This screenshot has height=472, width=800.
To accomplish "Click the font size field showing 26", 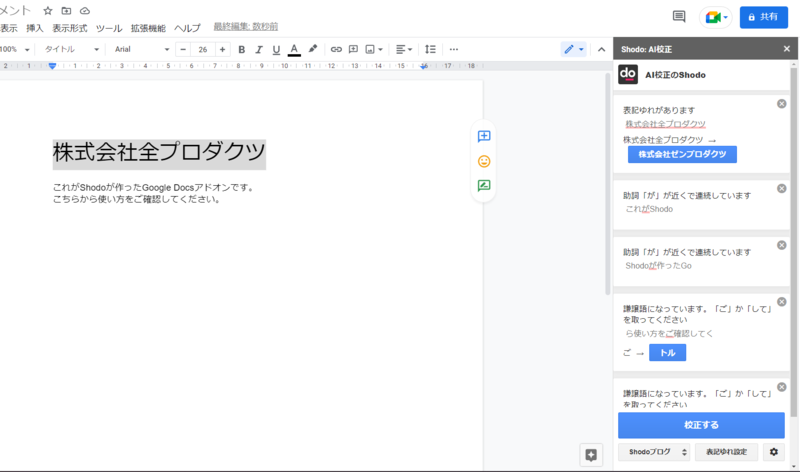I will [203, 49].
